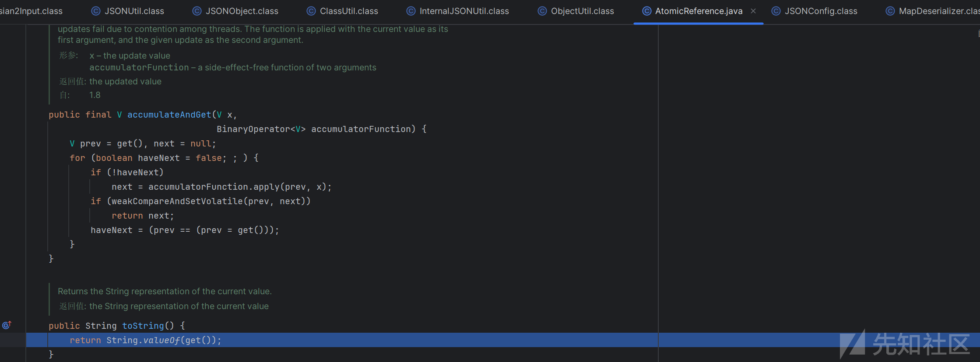Click the weakCompareAndSetVolatile call
The width and height of the screenshot is (980, 362).
click(211, 201)
